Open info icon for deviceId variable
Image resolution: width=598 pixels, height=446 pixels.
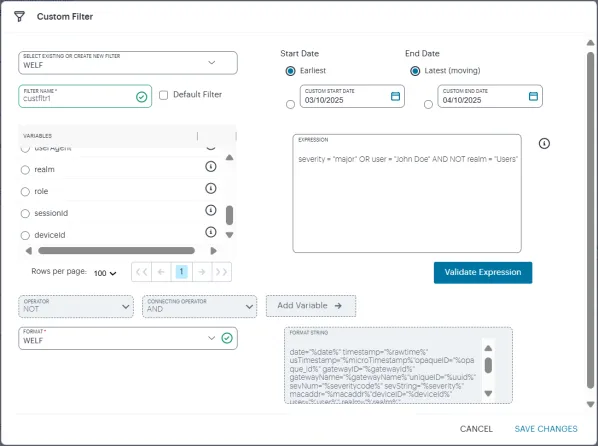[211, 232]
